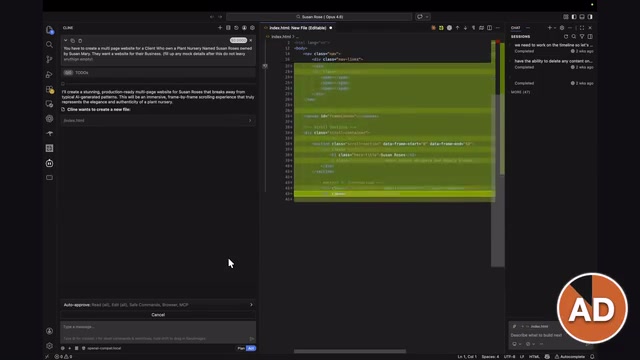Open the Run and Debug view

click(49, 74)
